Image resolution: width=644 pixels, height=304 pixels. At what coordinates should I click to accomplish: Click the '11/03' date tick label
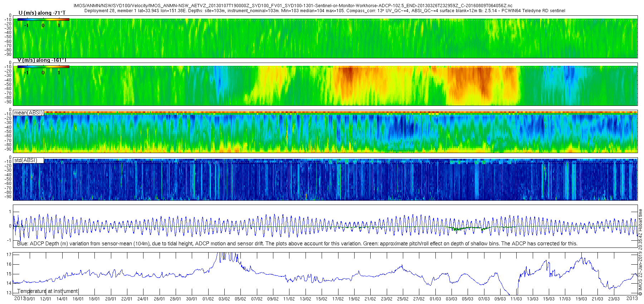point(516,299)
